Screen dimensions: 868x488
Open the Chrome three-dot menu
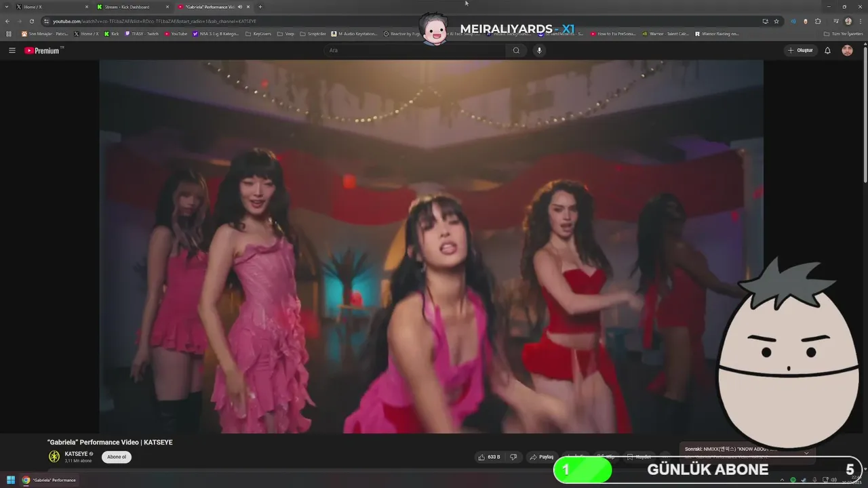(859, 21)
